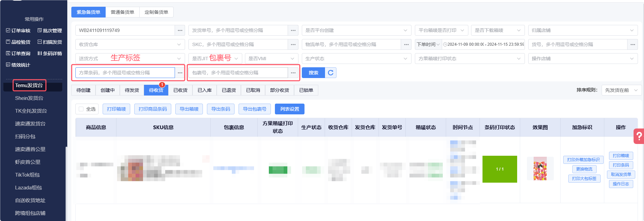Click the 列表设置 button

(x=289, y=109)
